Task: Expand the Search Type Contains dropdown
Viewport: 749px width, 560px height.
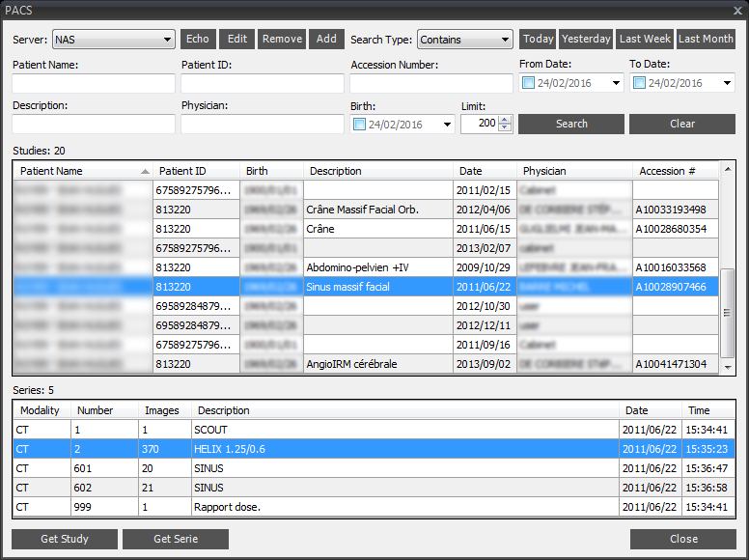Action: point(464,40)
